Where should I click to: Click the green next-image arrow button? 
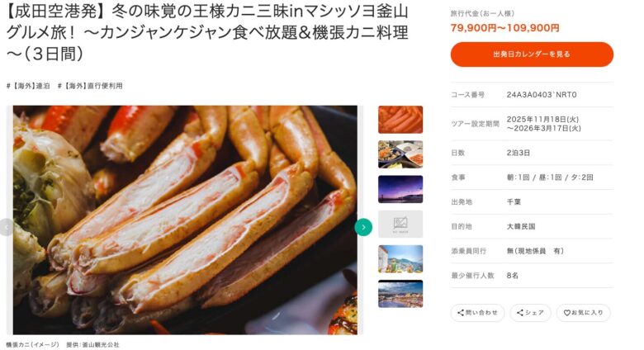pyautogui.click(x=363, y=227)
